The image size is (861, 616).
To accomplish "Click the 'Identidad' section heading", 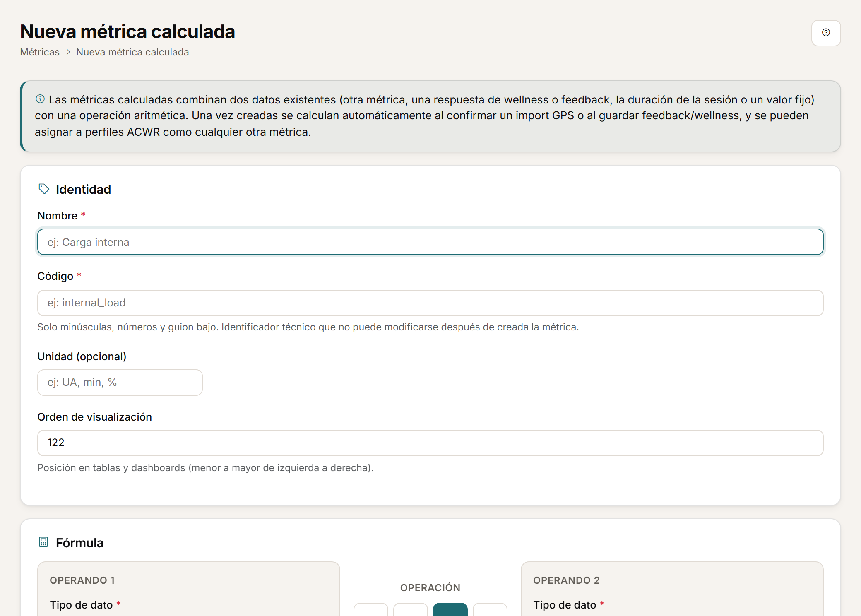I will pyautogui.click(x=83, y=189).
